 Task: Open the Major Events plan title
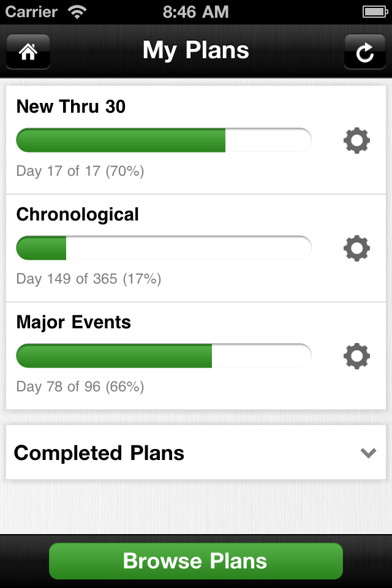point(73,323)
